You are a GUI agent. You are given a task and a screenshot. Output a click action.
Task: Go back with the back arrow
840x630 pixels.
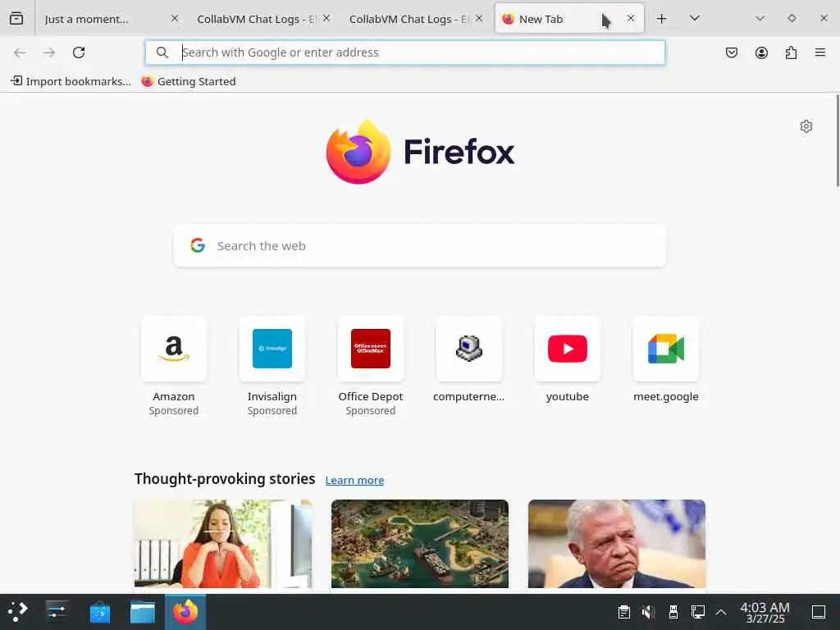tap(20, 52)
